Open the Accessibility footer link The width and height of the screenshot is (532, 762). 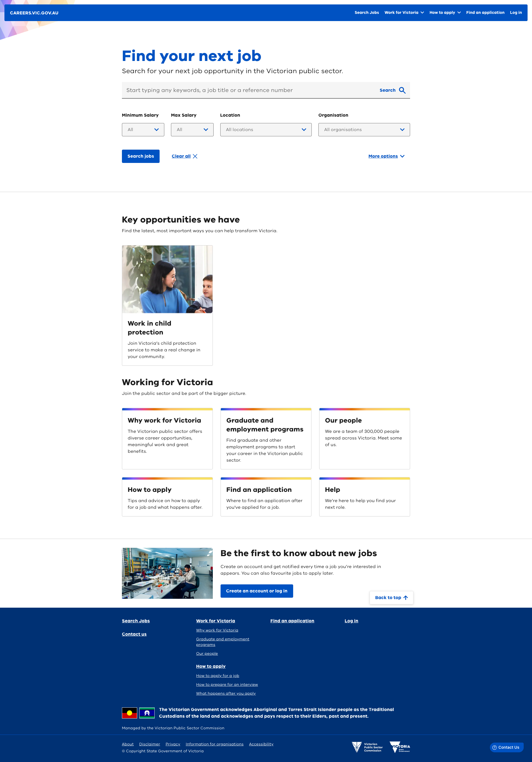pos(261,744)
